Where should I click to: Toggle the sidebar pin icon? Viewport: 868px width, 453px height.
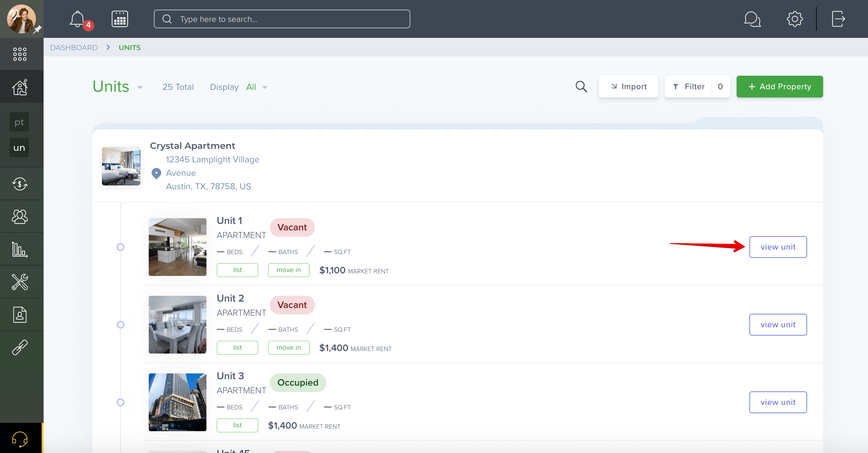click(37, 30)
